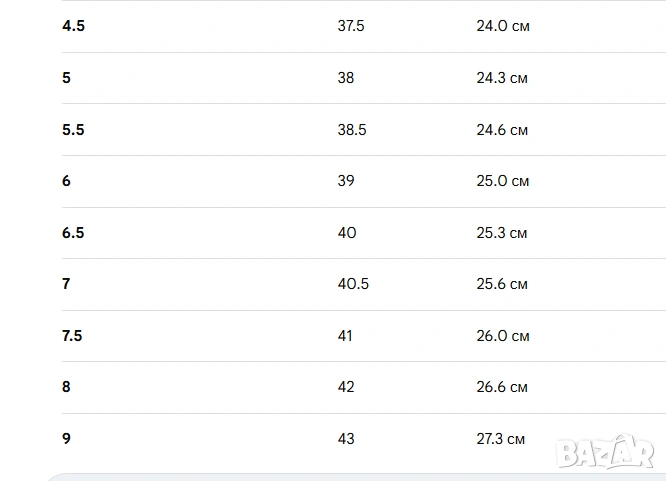Image resolution: width=666 pixels, height=481 pixels.
Task: Click the Bazar watermark logo
Action: coord(606,451)
